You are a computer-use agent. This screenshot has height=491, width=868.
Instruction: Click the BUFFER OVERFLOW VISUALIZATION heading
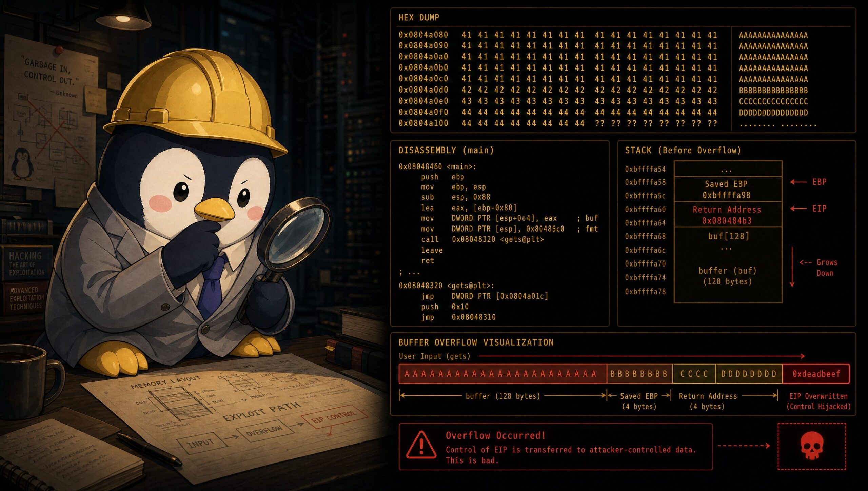pos(476,342)
